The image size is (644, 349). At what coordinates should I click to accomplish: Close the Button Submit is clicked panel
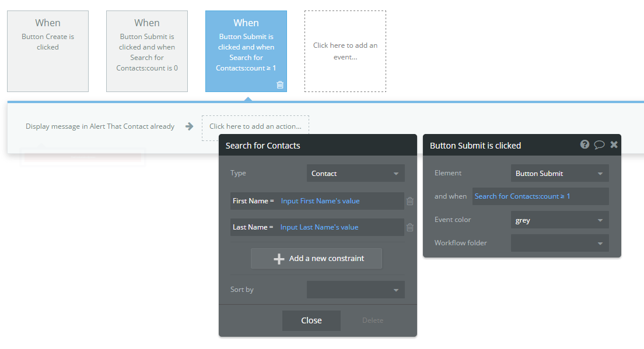click(614, 144)
